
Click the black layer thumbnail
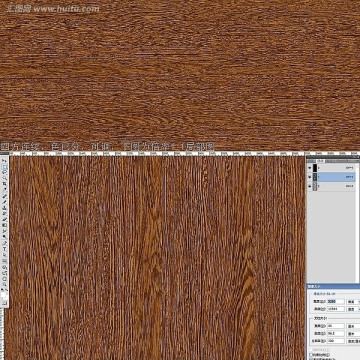(x=315, y=168)
